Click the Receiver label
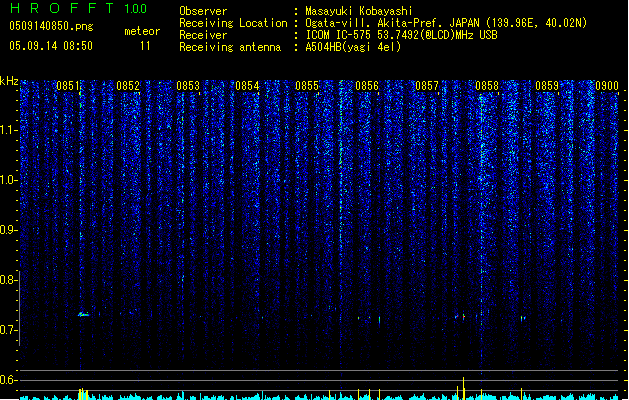The height and width of the screenshot is (400, 629). (x=203, y=35)
